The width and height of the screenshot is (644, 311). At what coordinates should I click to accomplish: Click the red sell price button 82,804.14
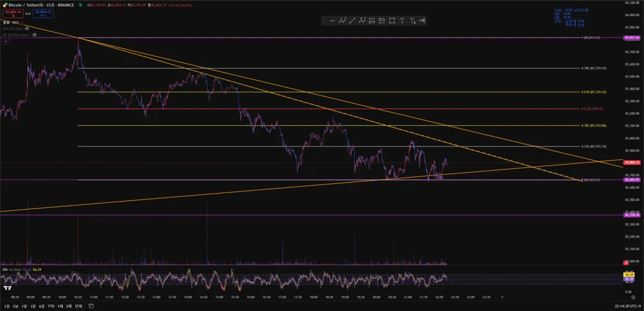(13, 13)
